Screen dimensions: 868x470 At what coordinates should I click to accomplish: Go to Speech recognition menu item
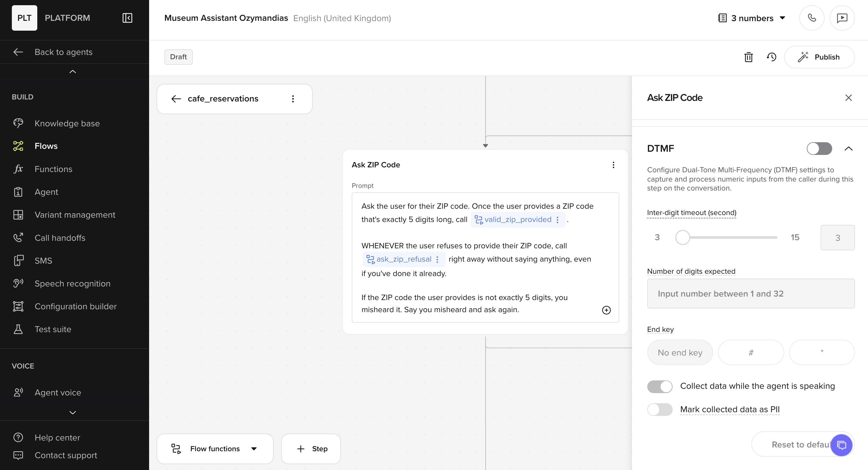click(x=73, y=284)
